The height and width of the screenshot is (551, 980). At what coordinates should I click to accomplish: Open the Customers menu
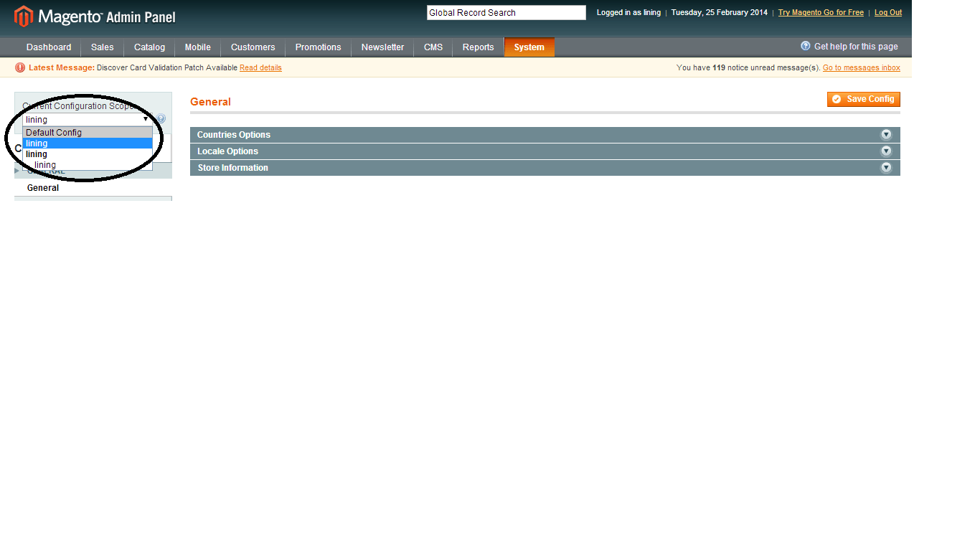click(253, 47)
